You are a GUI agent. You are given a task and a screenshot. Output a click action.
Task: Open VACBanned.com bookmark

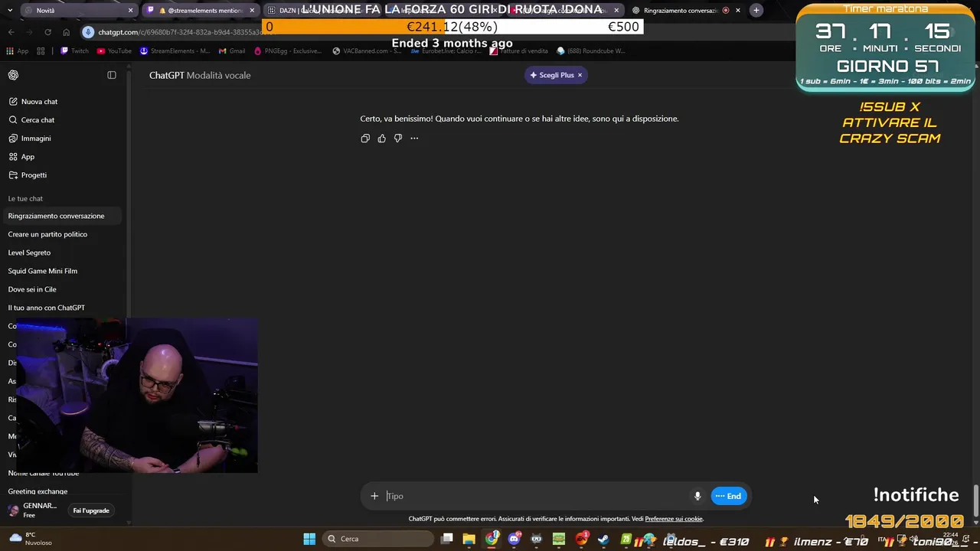[367, 51]
